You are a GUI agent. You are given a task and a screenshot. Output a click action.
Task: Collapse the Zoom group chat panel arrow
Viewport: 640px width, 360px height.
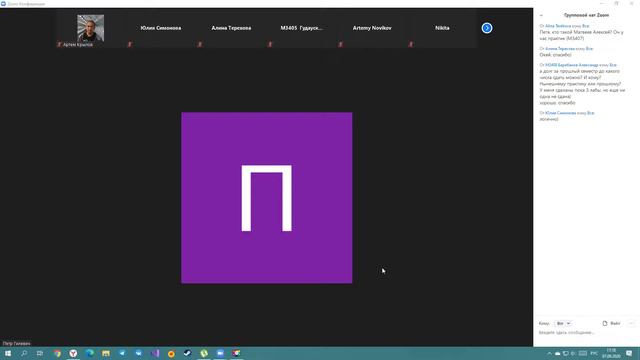pos(541,15)
